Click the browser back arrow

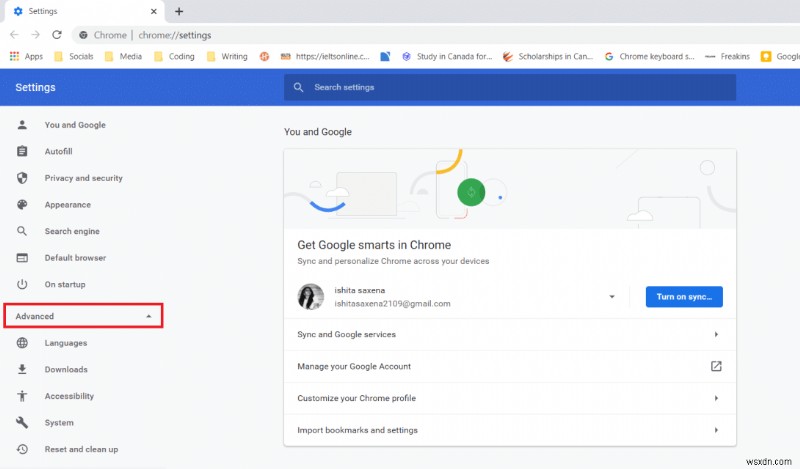click(x=14, y=35)
